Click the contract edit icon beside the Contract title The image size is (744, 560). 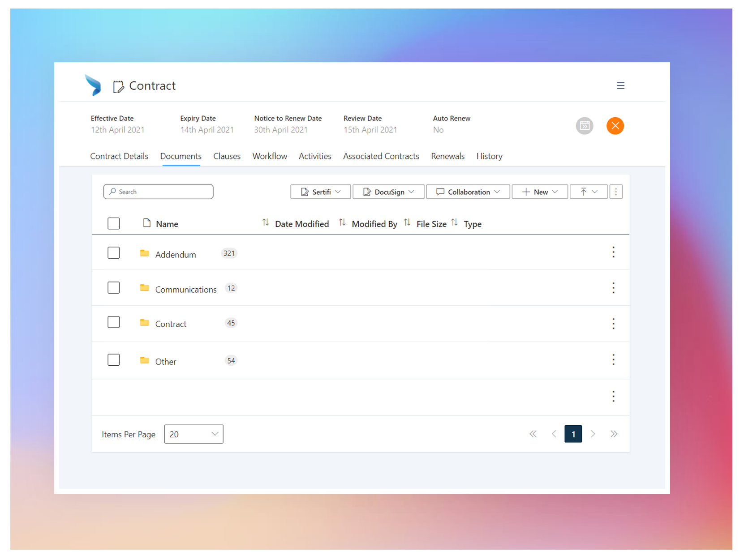coord(118,86)
